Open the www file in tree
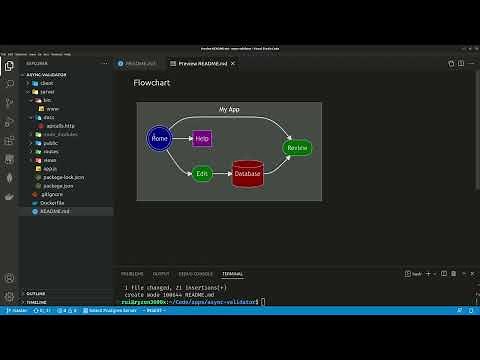The height and width of the screenshot is (360, 480). tap(53, 109)
